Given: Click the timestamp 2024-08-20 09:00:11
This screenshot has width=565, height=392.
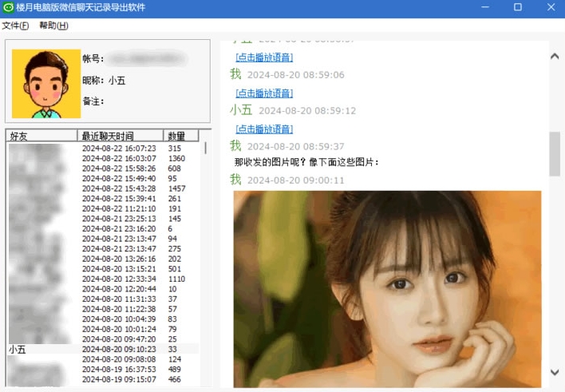Looking at the screenshot, I should point(296,180).
